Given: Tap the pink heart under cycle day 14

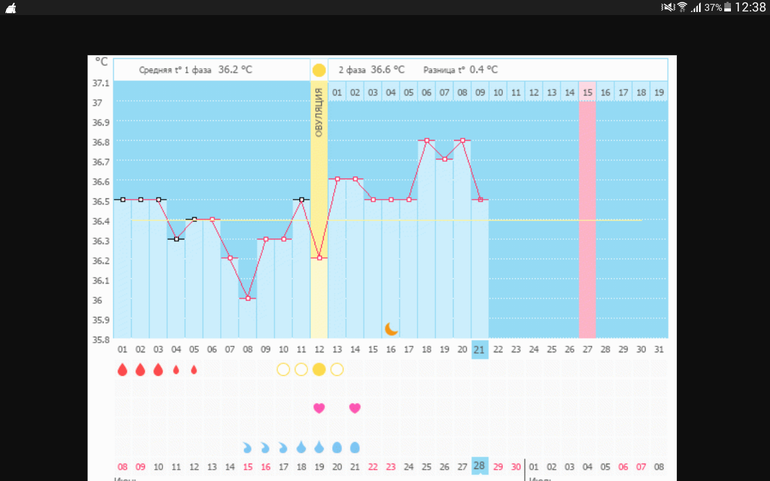Looking at the screenshot, I should click(x=355, y=408).
